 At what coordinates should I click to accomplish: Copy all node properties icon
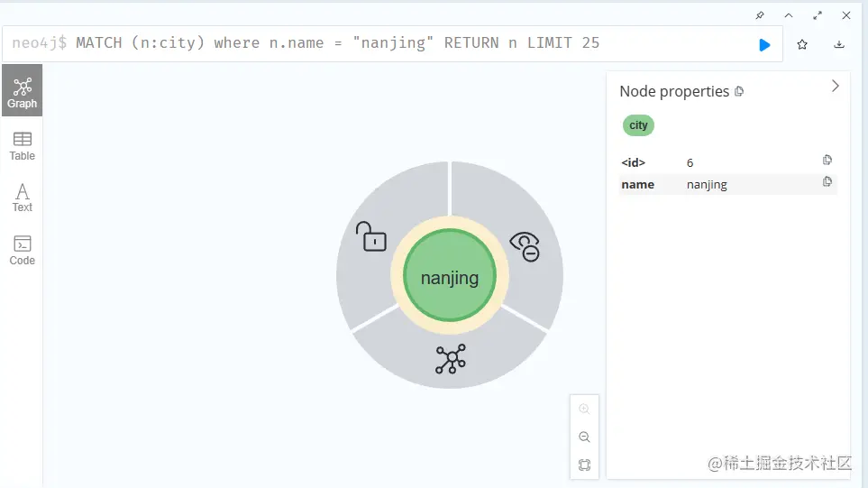pyautogui.click(x=739, y=91)
